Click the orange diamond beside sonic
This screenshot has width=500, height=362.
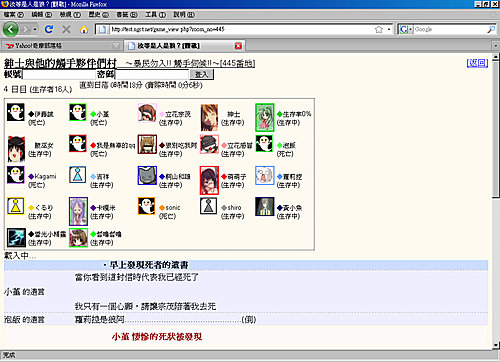pos(162,208)
